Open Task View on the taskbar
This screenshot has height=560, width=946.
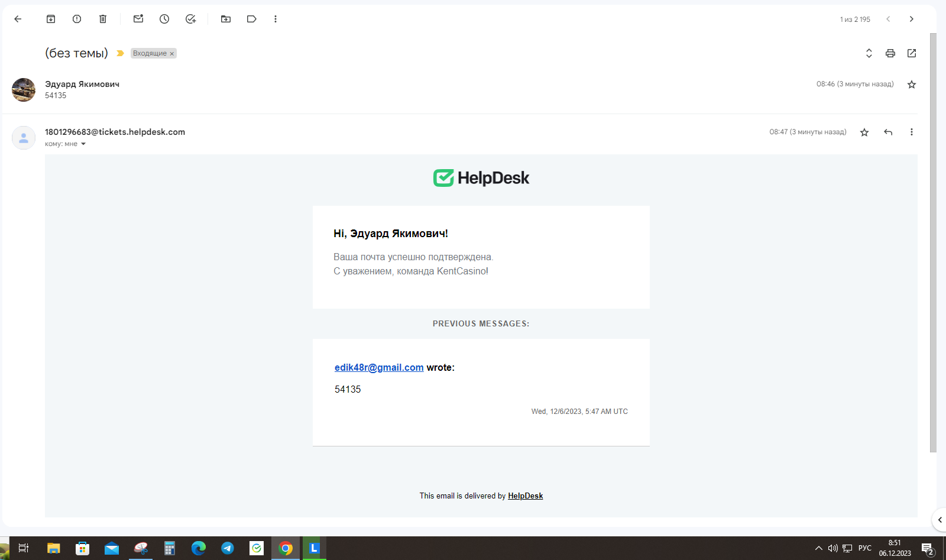click(24, 548)
